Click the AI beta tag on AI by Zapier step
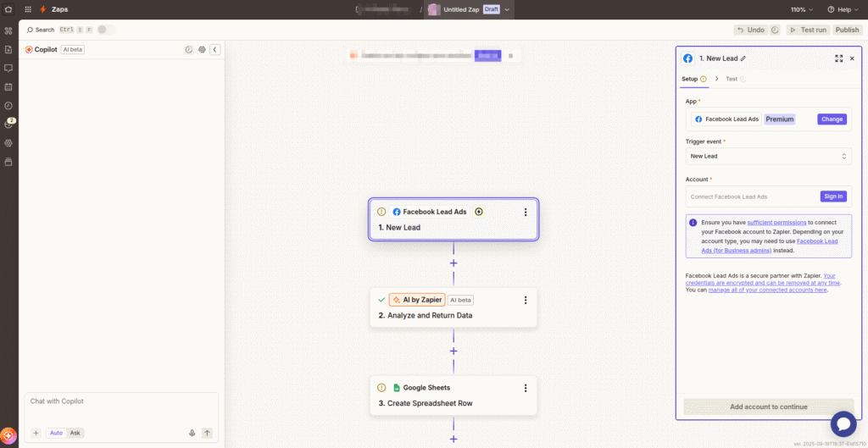Image resolution: width=868 pixels, height=448 pixels. point(460,301)
